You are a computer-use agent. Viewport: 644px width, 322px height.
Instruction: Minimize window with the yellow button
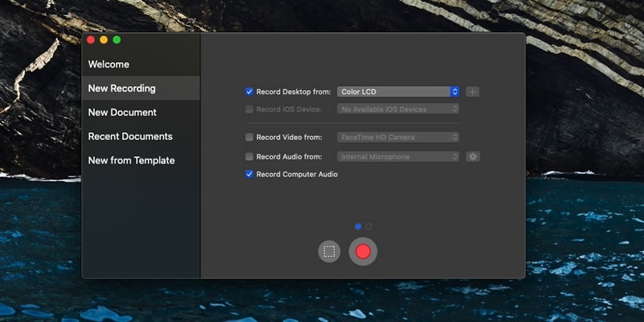coord(104,39)
